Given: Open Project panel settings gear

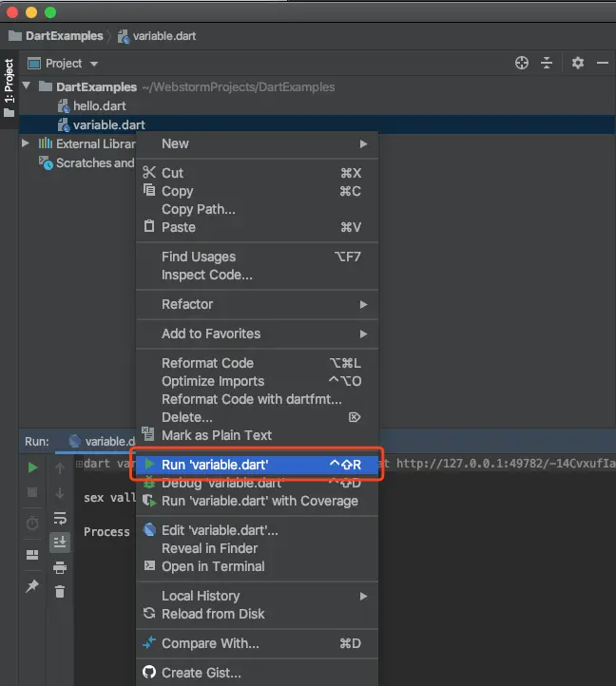Looking at the screenshot, I should click(578, 63).
